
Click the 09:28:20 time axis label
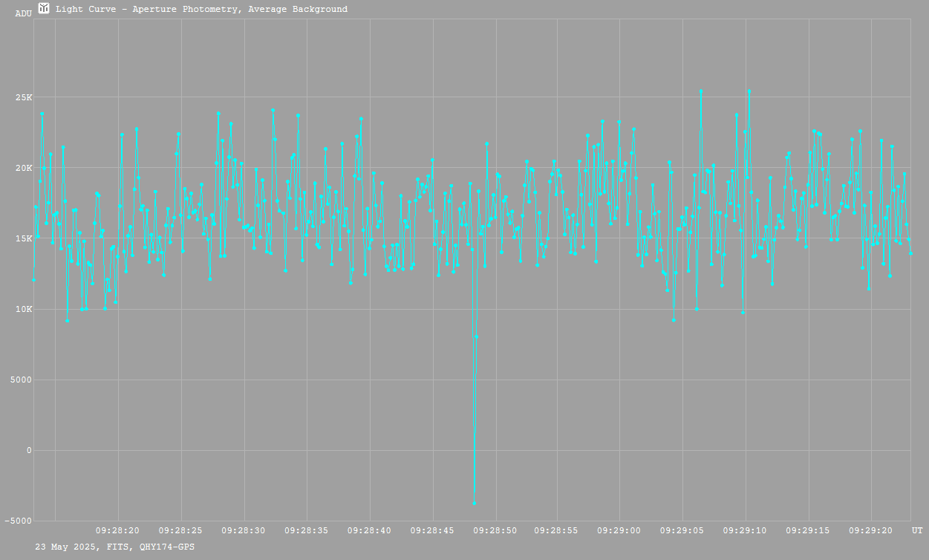coord(118,531)
